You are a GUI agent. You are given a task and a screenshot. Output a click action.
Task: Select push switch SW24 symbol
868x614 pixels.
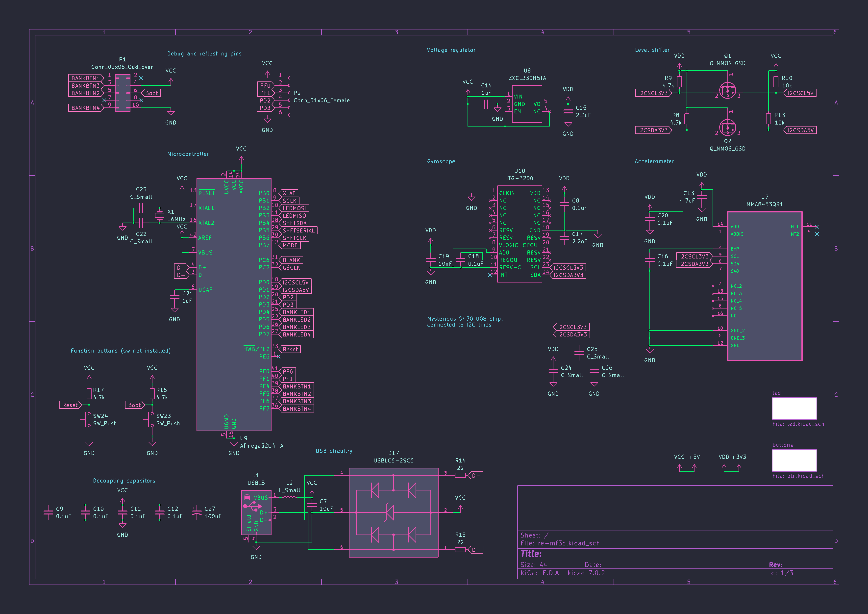[x=87, y=420]
